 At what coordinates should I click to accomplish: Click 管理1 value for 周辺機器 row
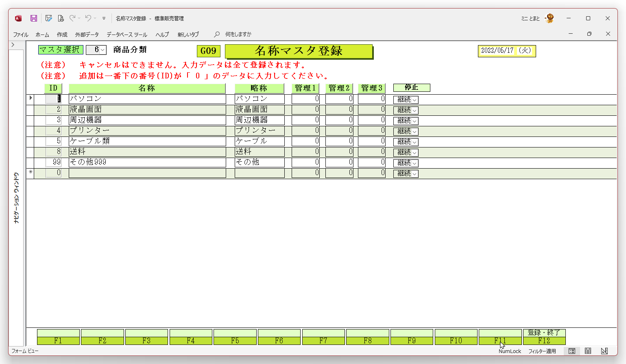(305, 120)
